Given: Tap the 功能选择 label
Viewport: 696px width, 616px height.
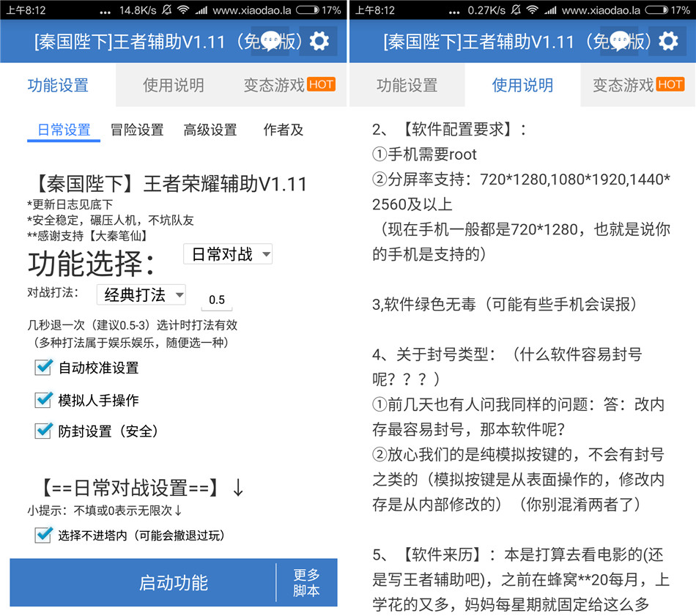Looking at the screenshot, I should coord(92,263).
